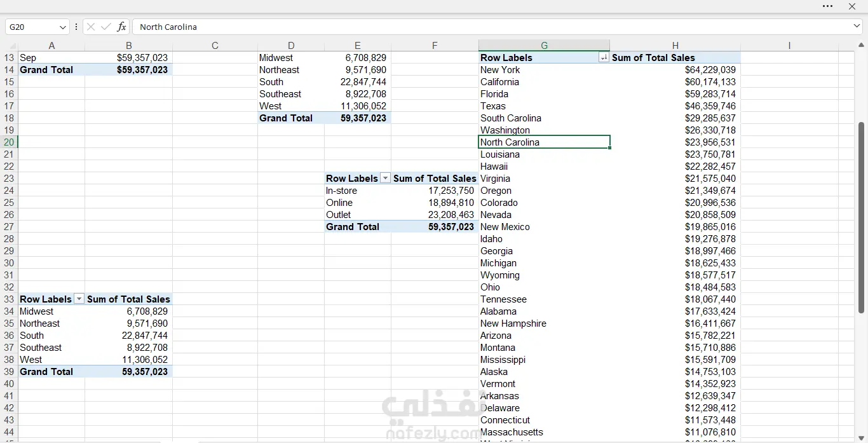
Task: Select the Online row label
Action: click(x=358, y=203)
